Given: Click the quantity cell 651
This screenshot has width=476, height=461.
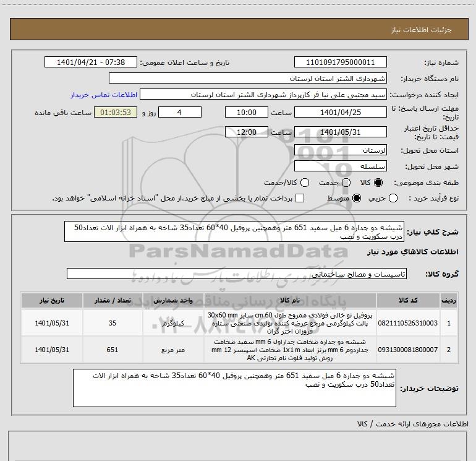Looking at the screenshot, I should point(113,350).
